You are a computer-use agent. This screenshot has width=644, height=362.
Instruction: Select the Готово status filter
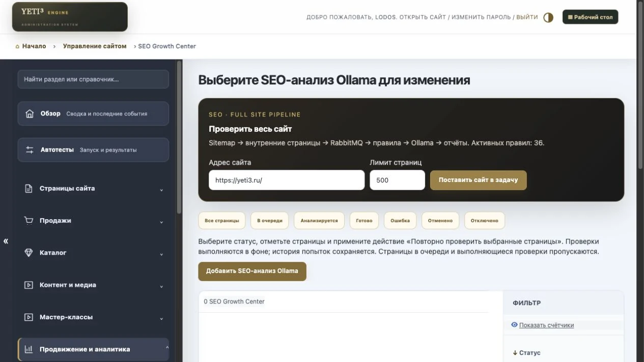(x=364, y=221)
